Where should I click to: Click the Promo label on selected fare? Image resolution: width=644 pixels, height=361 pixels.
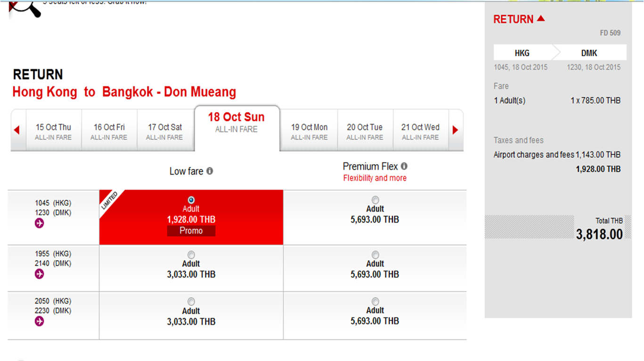tap(191, 231)
